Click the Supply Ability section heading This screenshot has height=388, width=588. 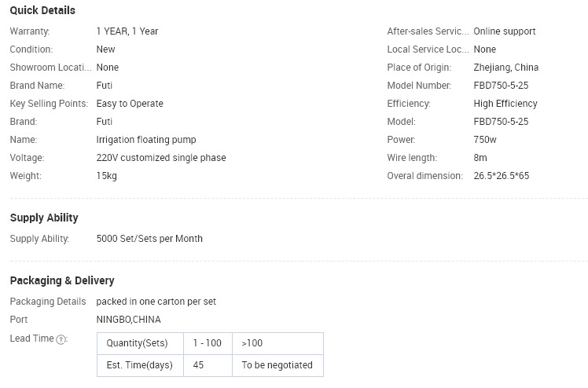[x=44, y=218]
